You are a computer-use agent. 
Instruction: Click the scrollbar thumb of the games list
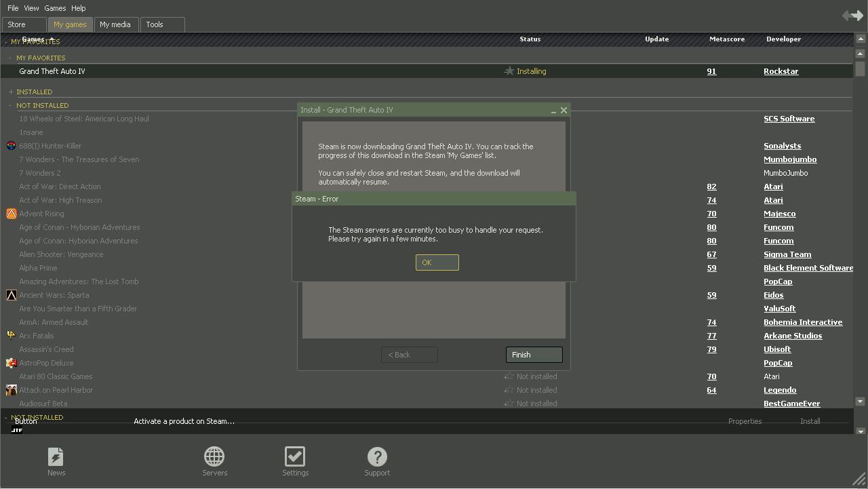point(860,69)
